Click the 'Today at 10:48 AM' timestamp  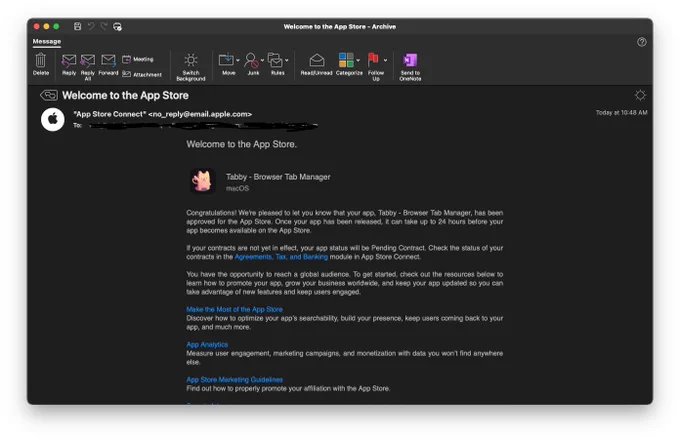tap(621, 112)
